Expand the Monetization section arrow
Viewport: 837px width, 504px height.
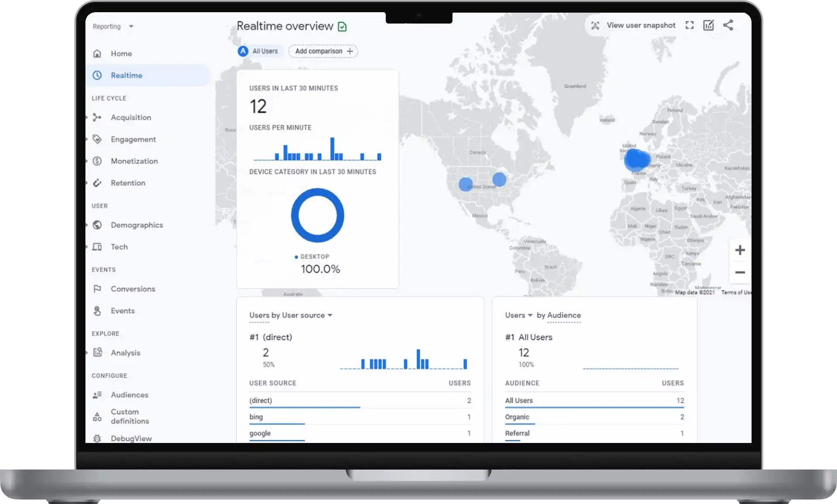(87, 161)
